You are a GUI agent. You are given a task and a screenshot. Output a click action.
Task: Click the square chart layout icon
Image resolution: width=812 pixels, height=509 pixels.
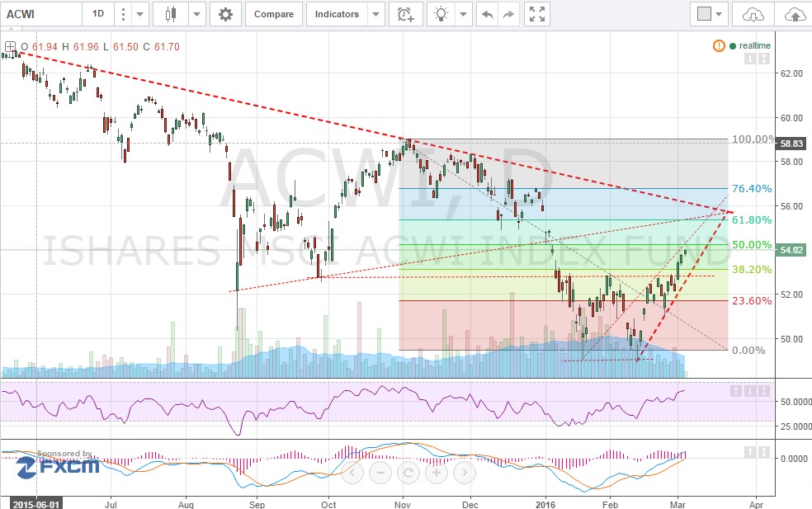[x=704, y=14]
